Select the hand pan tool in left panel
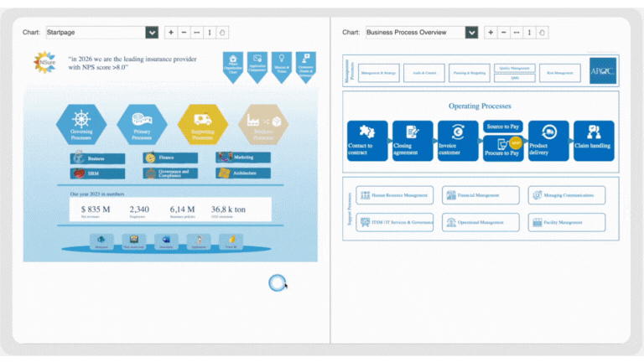This screenshot has height=362, width=644. pos(222,33)
